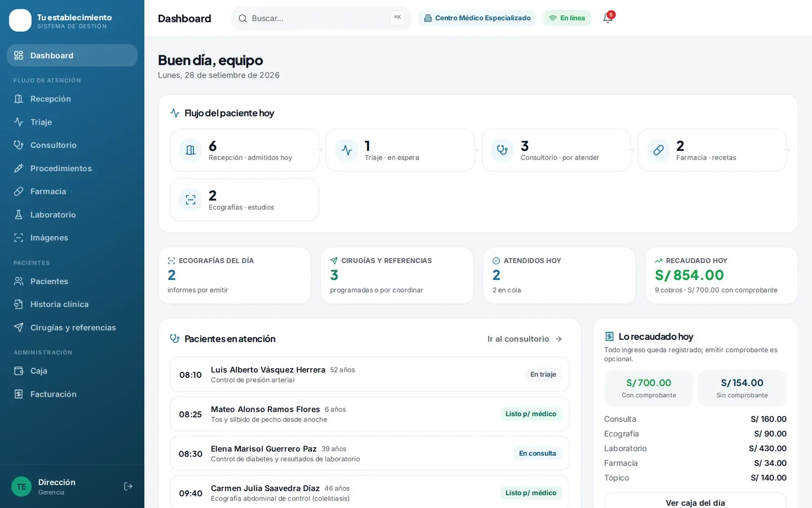Click the En consulta status tag
The image size is (812, 508).
pos(537,453)
